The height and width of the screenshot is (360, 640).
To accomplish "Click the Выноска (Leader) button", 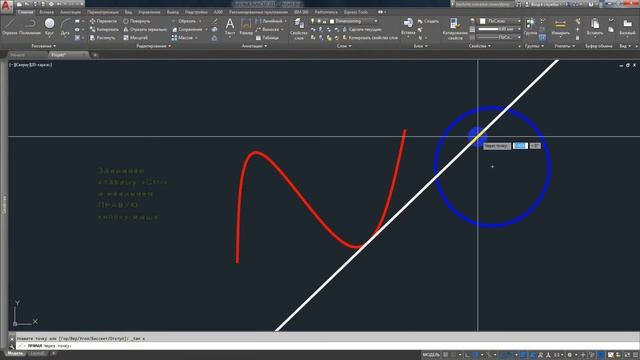I will point(267,29).
